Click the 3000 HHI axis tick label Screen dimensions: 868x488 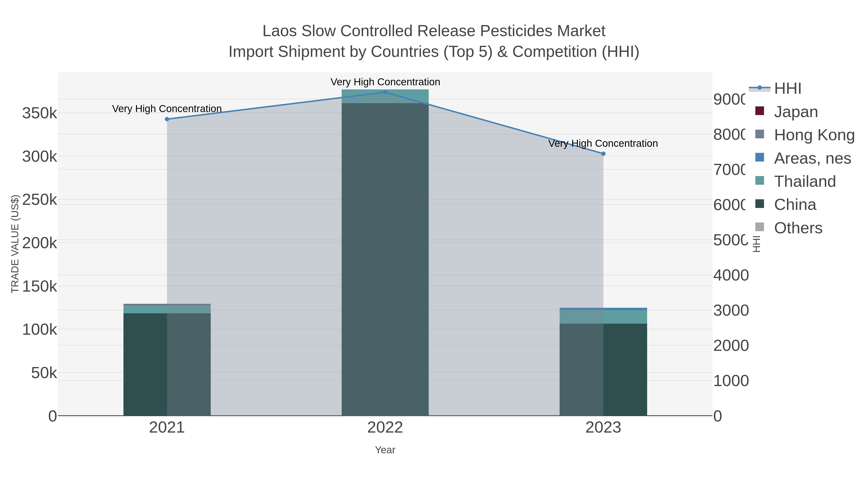pyautogui.click(x=731, y=311)
